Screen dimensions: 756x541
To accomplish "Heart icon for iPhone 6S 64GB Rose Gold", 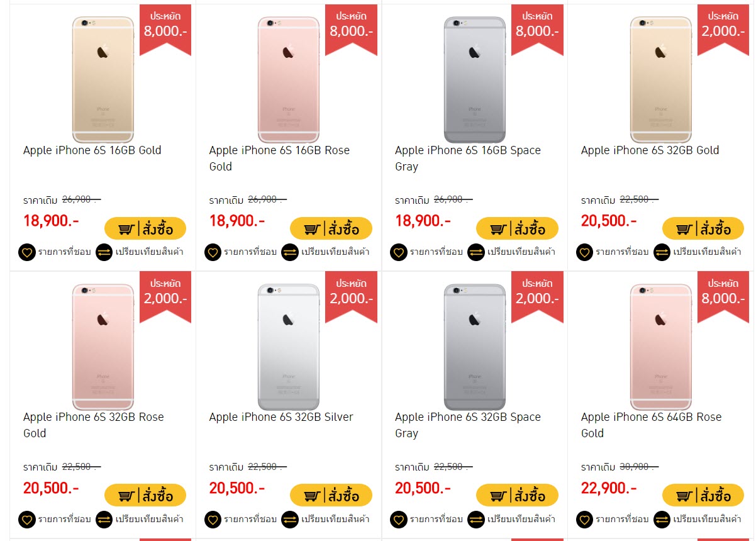I will tap(585, 520).
